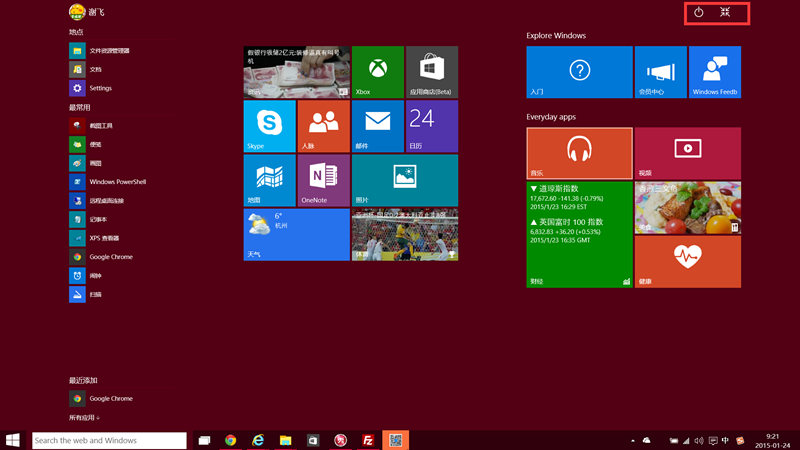This screenshot has width=800, height=450.
Task: Open the 会员中心 insider hub tile
Action: tap(660, 72)
